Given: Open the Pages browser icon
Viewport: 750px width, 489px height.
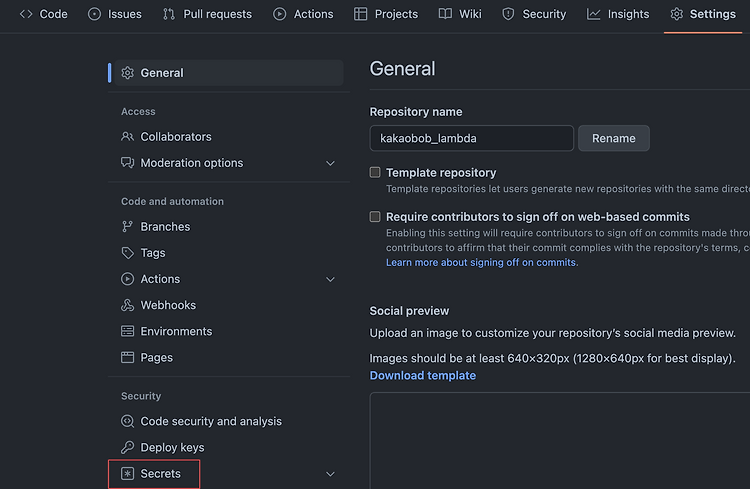Looking at the screenshot, I should pyautogui.click(x=127, y=357).
